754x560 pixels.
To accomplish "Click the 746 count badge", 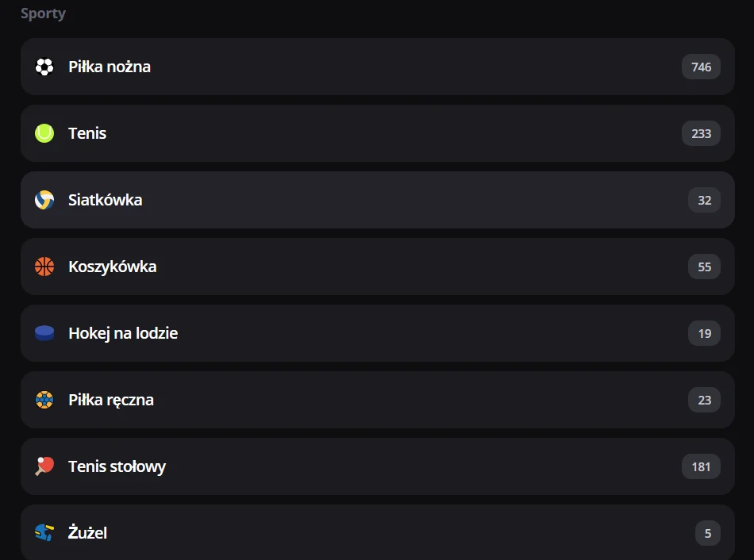I will coord(701,67).
